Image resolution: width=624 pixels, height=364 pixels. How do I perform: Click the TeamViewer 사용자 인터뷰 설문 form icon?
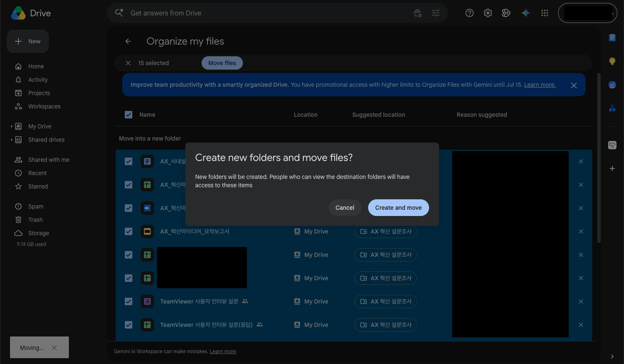pos(147,301)
